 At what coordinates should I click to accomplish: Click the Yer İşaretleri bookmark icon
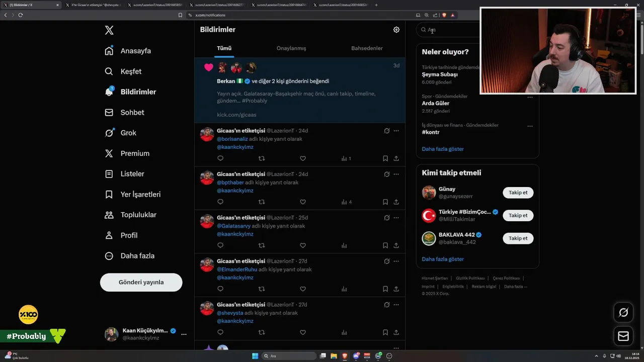click(109, 194)
